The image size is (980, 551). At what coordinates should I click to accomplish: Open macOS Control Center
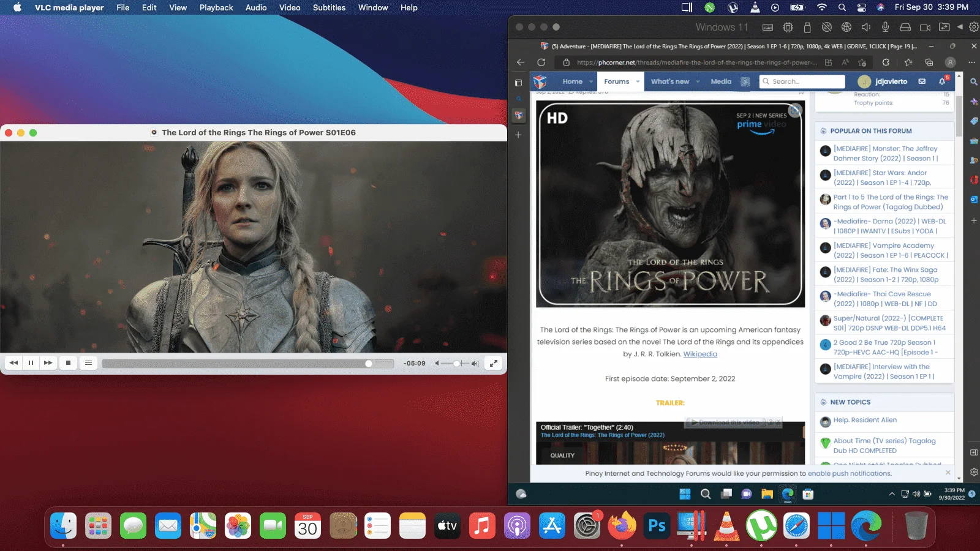[x=862, y=7]
